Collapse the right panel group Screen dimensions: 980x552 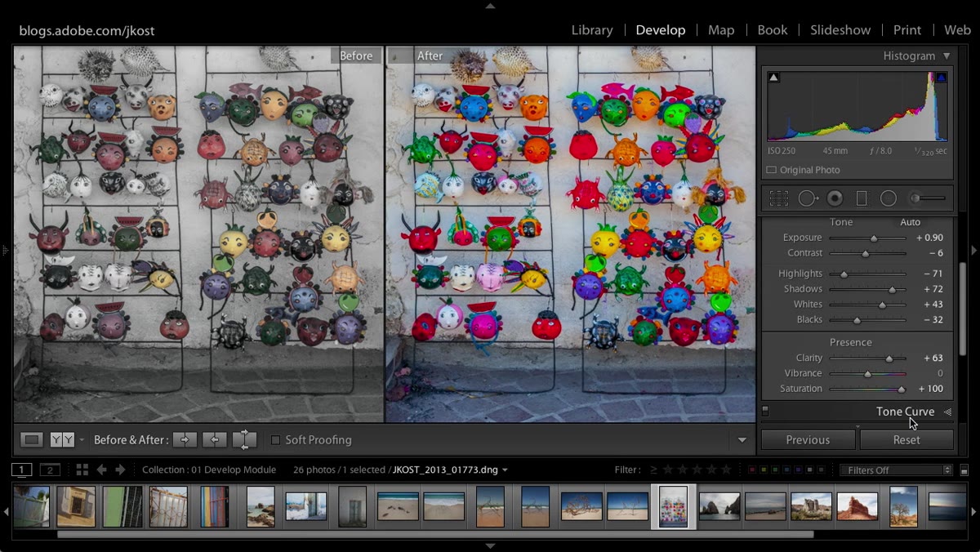973,250
